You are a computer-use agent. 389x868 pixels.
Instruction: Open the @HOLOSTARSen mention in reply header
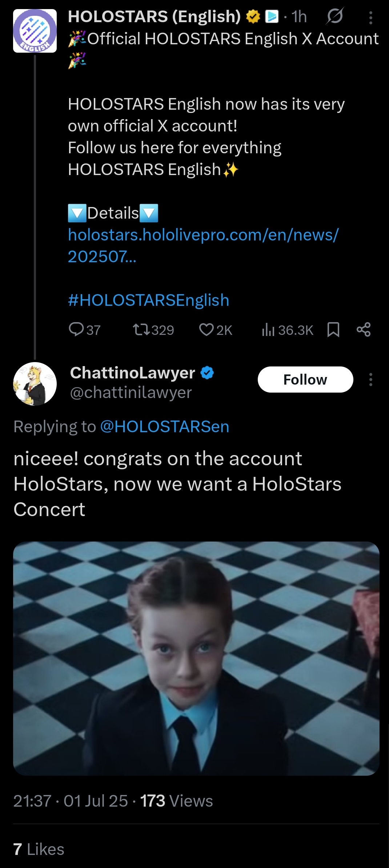tap(164, 426)
